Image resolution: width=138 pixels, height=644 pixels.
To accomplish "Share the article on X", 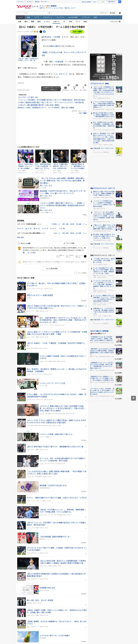I will (x=41, y=32).
